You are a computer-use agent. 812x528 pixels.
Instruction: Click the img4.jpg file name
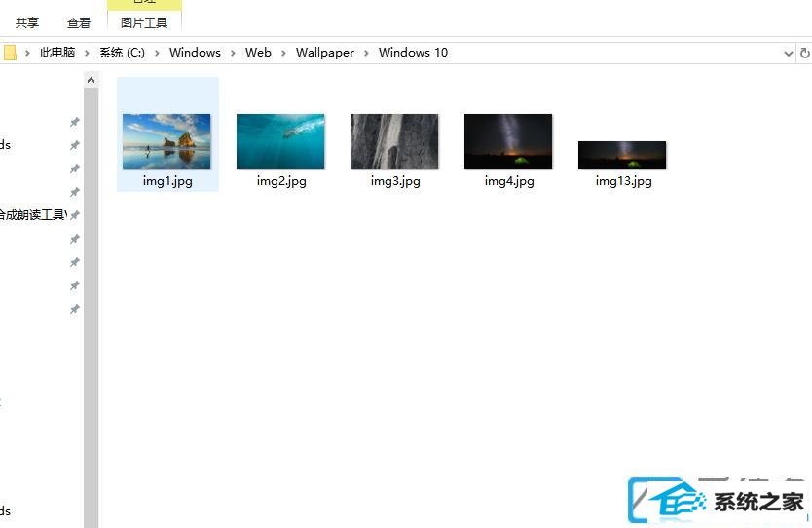(509, 181)
